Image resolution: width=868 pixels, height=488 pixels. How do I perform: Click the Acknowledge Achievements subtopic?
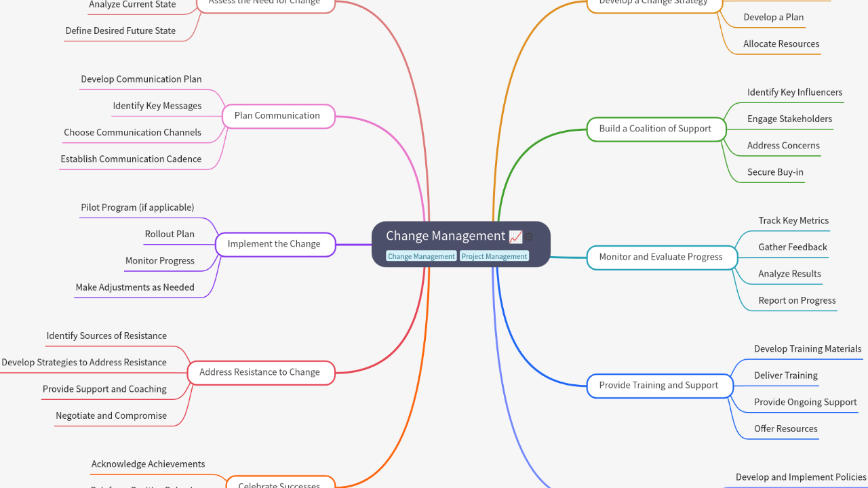149,464
